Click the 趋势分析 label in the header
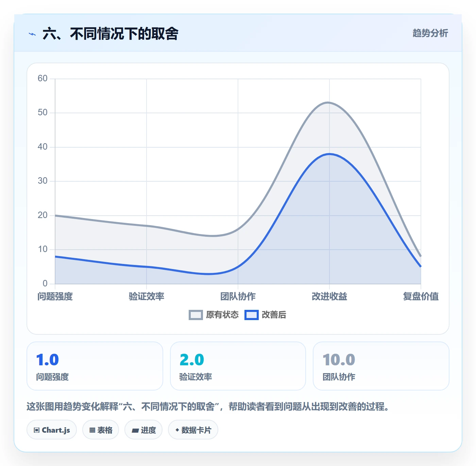 point(430,33)
